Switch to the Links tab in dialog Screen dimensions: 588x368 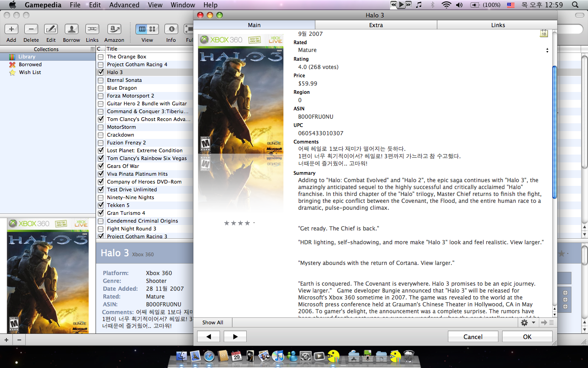click(498, 25)
